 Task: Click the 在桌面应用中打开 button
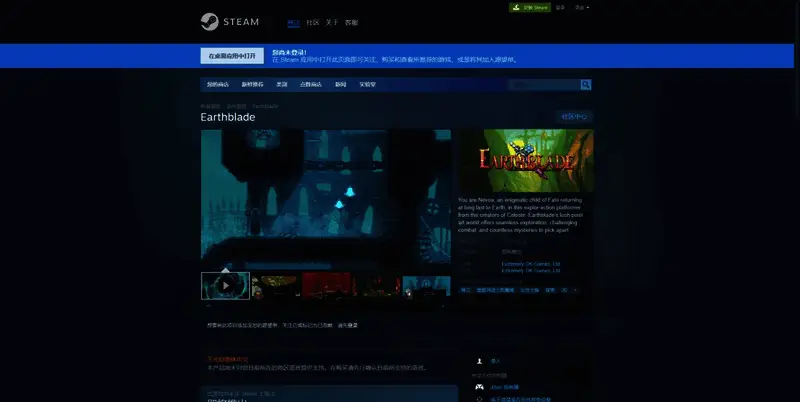232,56
